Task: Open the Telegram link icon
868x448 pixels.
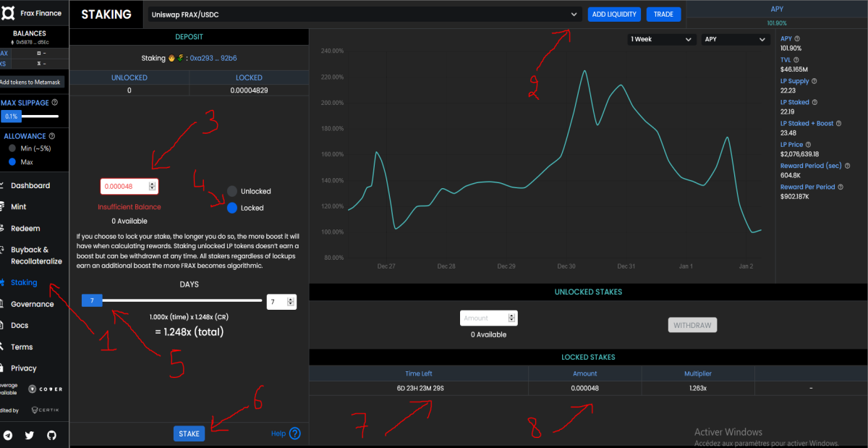Action: pos(7,435)
